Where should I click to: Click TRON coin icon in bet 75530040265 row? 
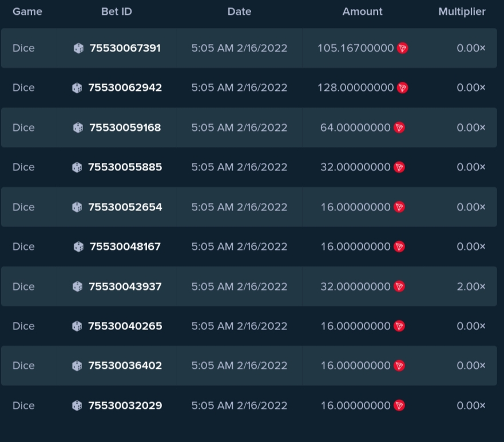399,326
